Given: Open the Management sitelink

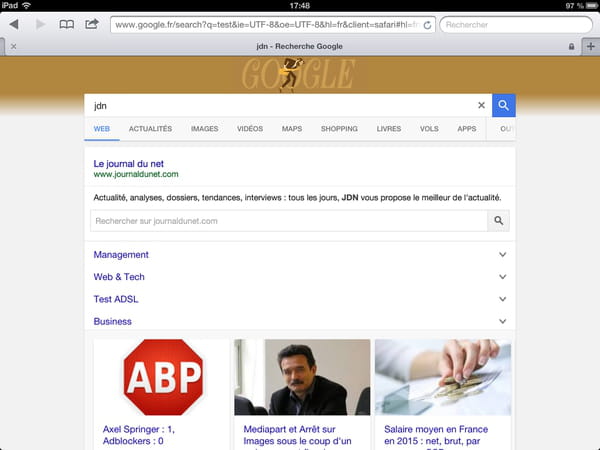Looking at the screenshot, I should (121, 255).
